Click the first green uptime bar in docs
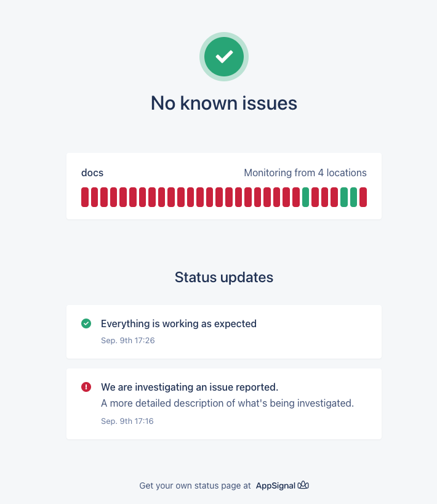The image size is (437, 504). 305,197
